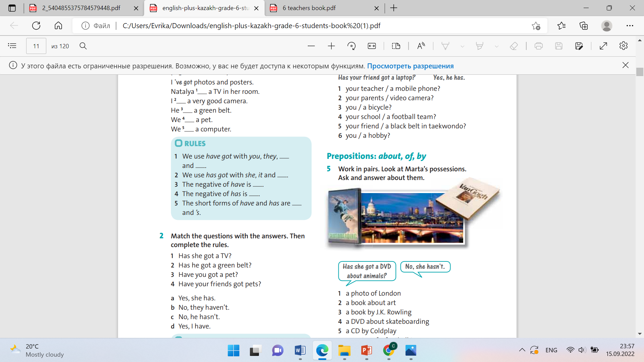Expand the Highlight color options dropdown

(496, 46)
